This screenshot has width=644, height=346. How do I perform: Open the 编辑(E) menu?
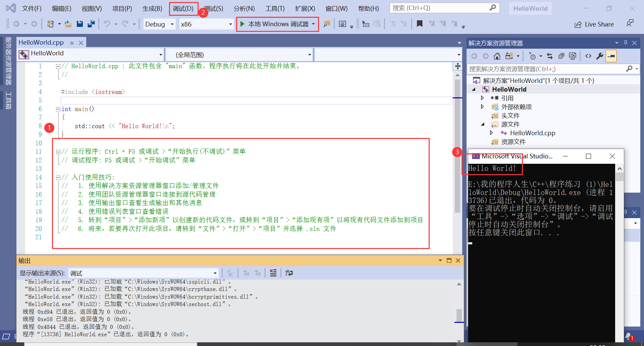(x=62, y=8)
